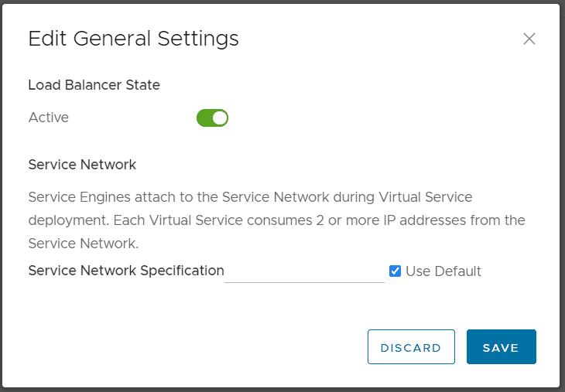
Task: Click the underline of the specification text field
Action: click(x=304, y=282)
